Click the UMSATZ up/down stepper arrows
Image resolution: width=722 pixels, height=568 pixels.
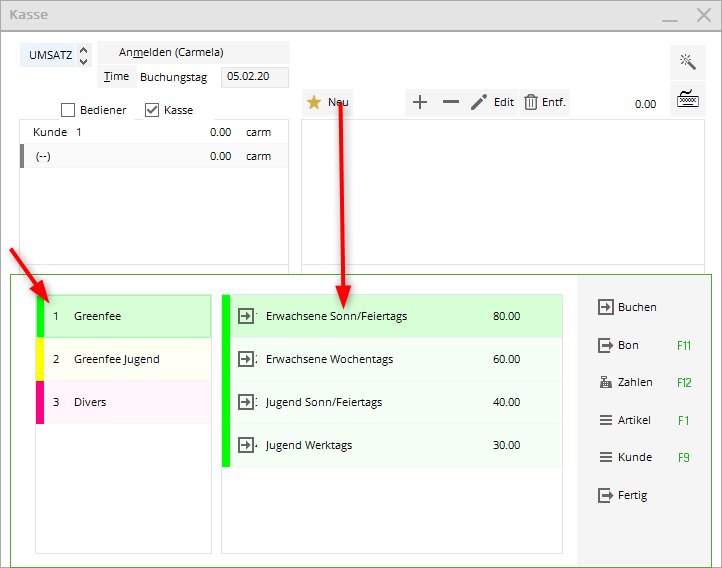coord(83,55)
